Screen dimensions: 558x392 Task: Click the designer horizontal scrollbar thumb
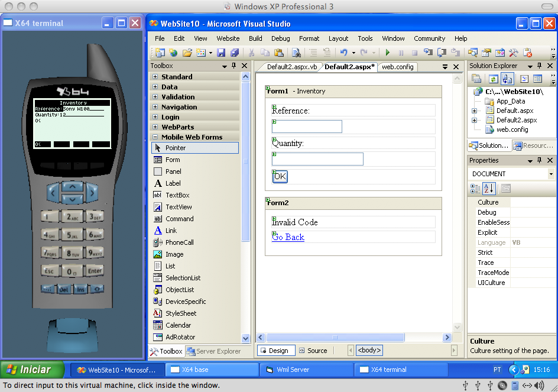(x=335, y=337)
